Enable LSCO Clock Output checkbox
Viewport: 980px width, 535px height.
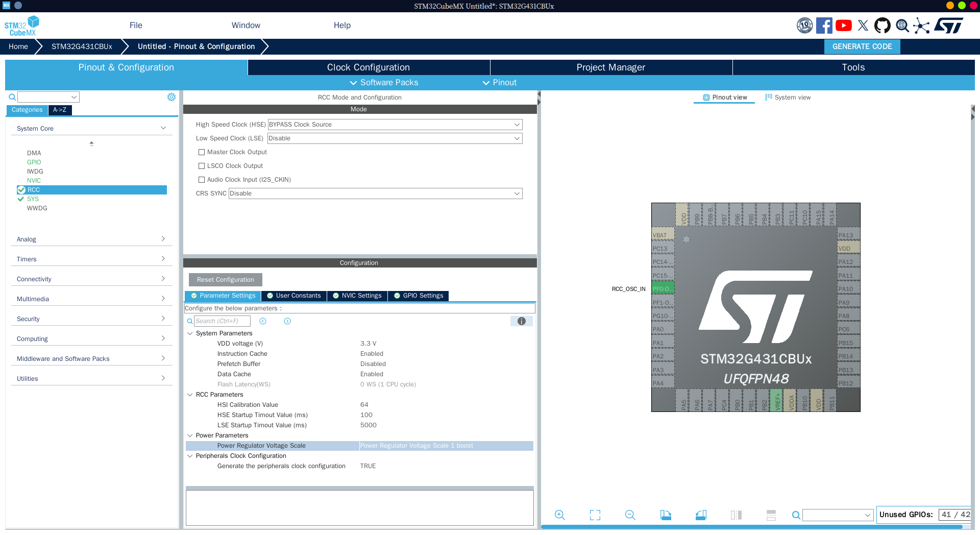[202, 166]
